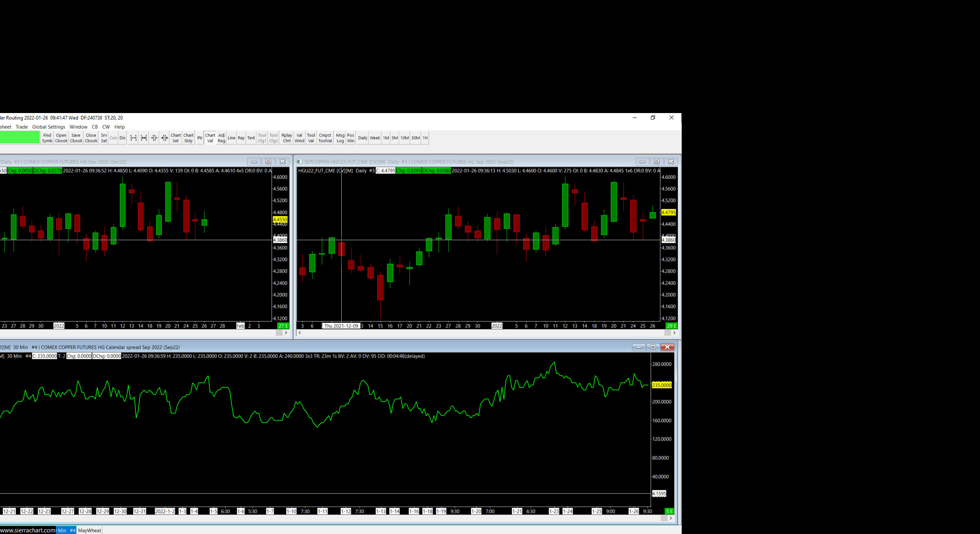Screen dimensions: 980x534
Task: Toggle the Val Wind window
Action: click(299, 138)
